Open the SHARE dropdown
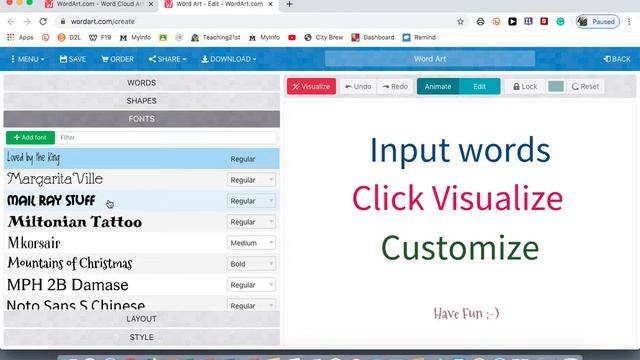640x360 pixels. (x=167, y=59)
